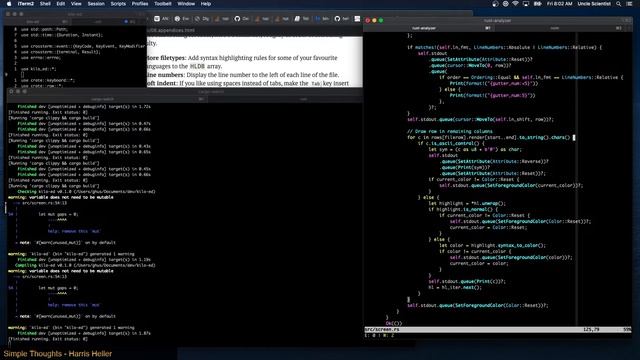Select the rust-analyzer tab in right terminal
Image resolution: width=640 pixels, height=360 pixels.
(429, 28)
